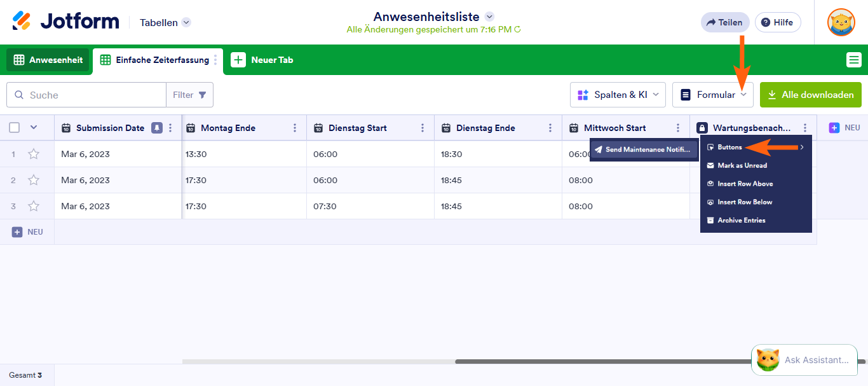Click the calendar icon on the Montag Ende header
868x386 pixels.
tap(191, 128)
